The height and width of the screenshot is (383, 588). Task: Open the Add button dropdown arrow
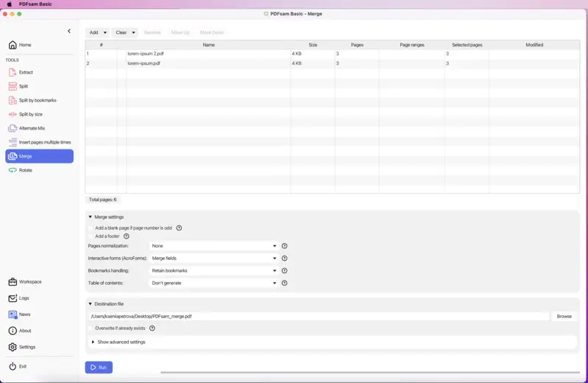point(105,32)
